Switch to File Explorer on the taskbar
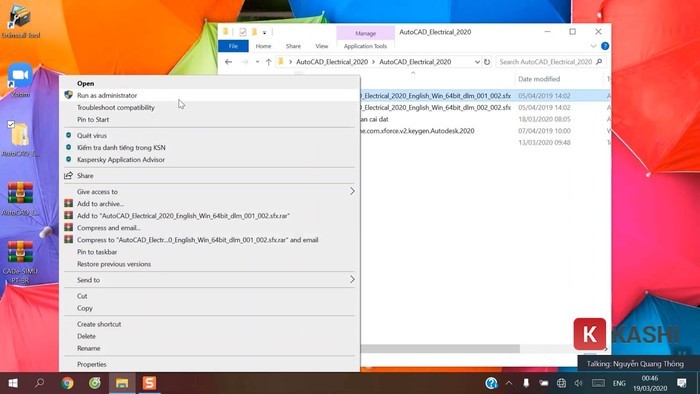This screenshot has width=700, height=394. (x=122, y=383)
